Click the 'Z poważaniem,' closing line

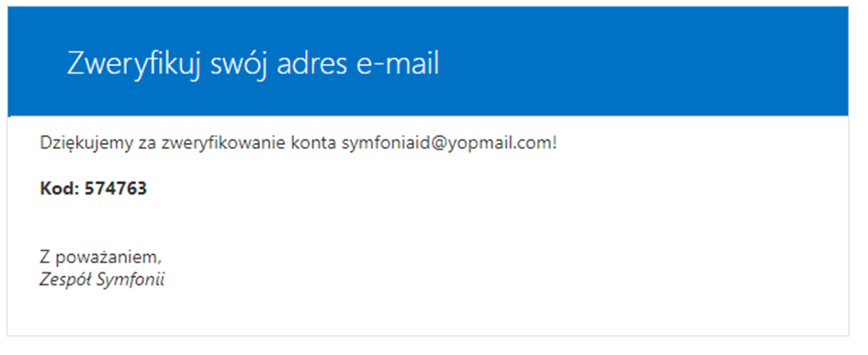coord(101,259)
